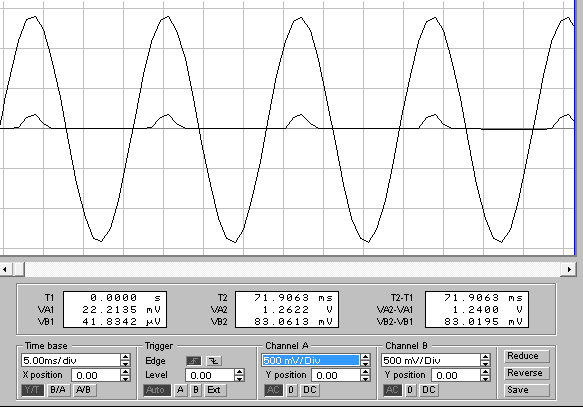Set Channel B coupling to 0
This screenshot has width=583, height=407.
(x=410, y=390)
